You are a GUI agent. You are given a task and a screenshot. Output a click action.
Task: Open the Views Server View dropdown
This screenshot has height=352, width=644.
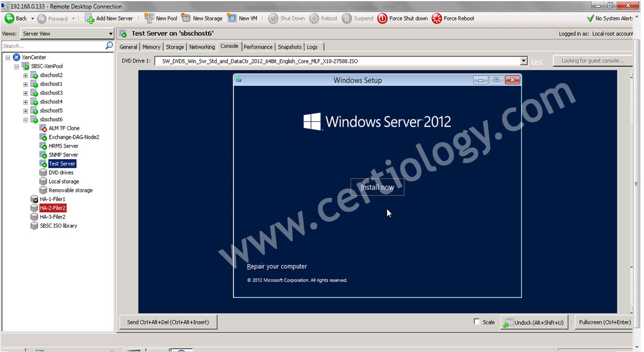pyautogui.click(x=67, y=34)
